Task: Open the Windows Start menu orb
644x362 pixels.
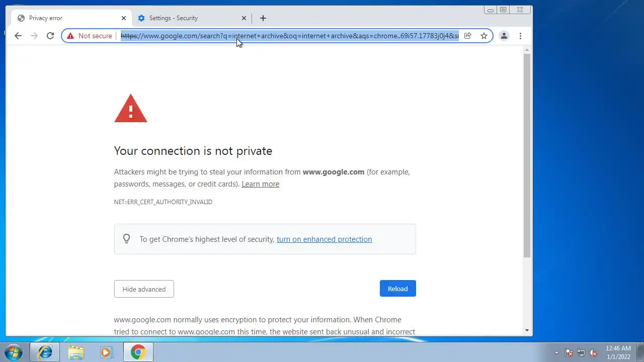Action: pyautogui.click(x=14, y=352)
